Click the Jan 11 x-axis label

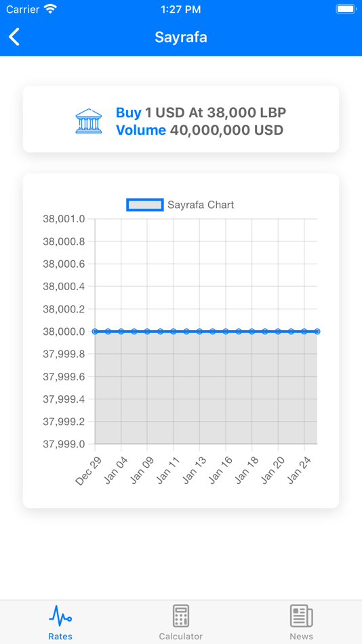(x=167, y=470)
